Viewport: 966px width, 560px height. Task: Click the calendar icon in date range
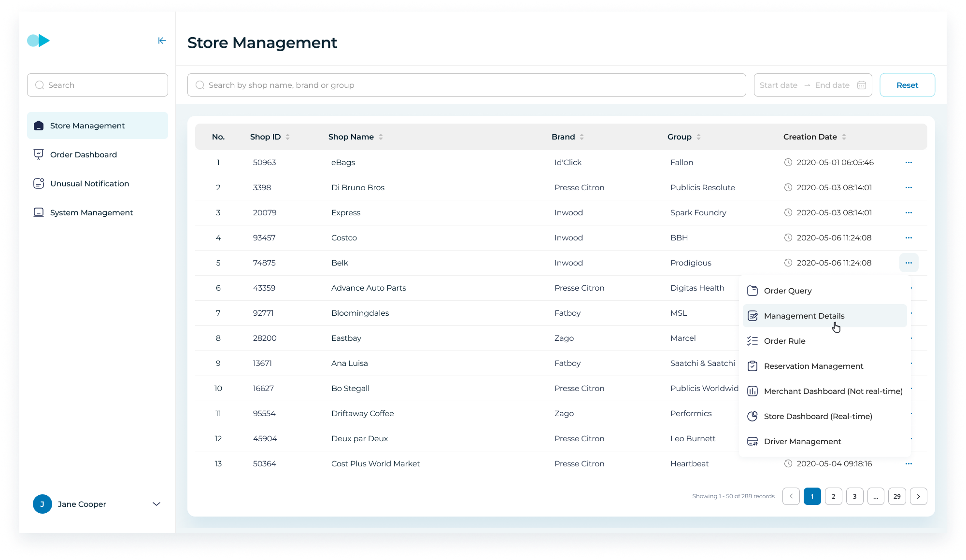tap(862, 85)
